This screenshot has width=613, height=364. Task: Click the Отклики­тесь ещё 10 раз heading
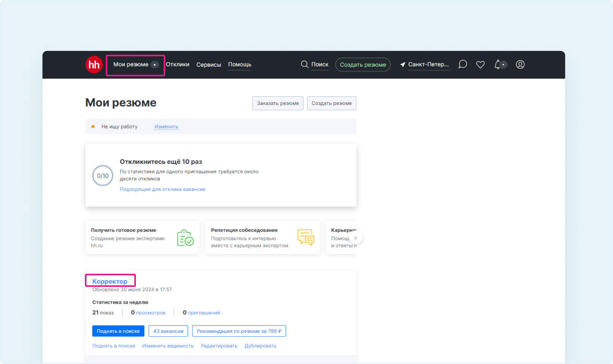[x=161, y=162]
